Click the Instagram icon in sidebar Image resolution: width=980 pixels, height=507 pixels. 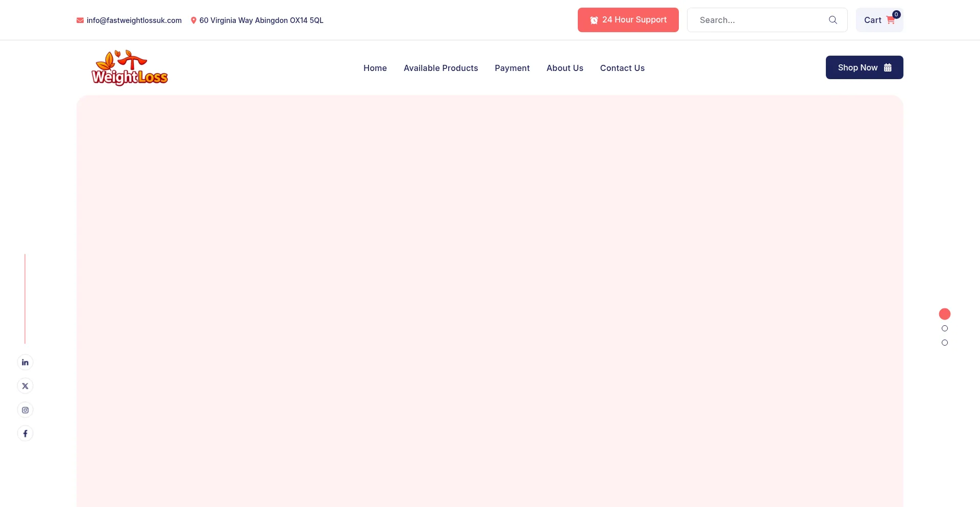(25, 410)
